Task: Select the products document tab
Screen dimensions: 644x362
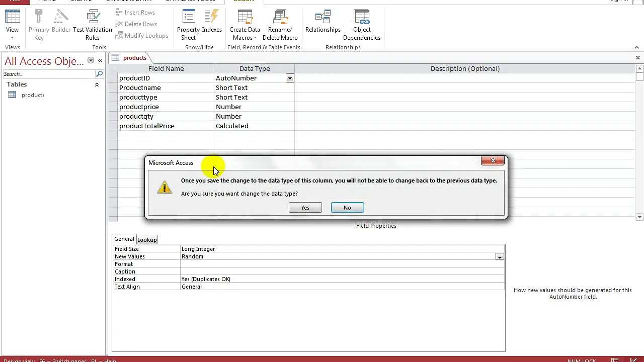Action: (x=129, y=58)
